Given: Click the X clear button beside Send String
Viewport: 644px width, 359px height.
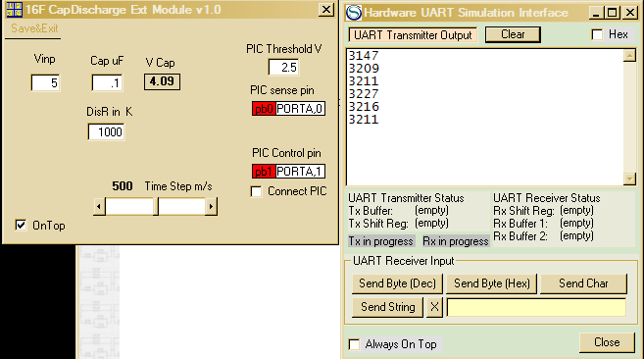Looking at the screenshot, I should coord(434,307).
